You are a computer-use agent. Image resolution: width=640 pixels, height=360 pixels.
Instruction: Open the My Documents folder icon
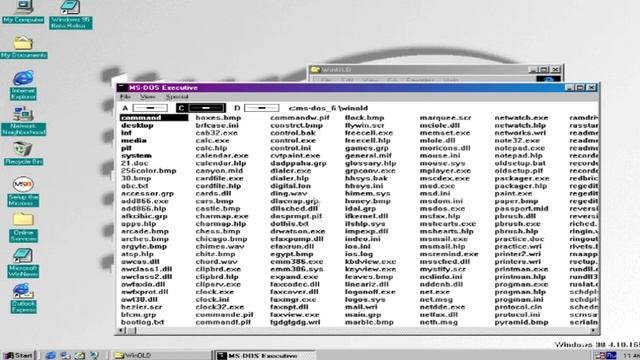(23, 47)
